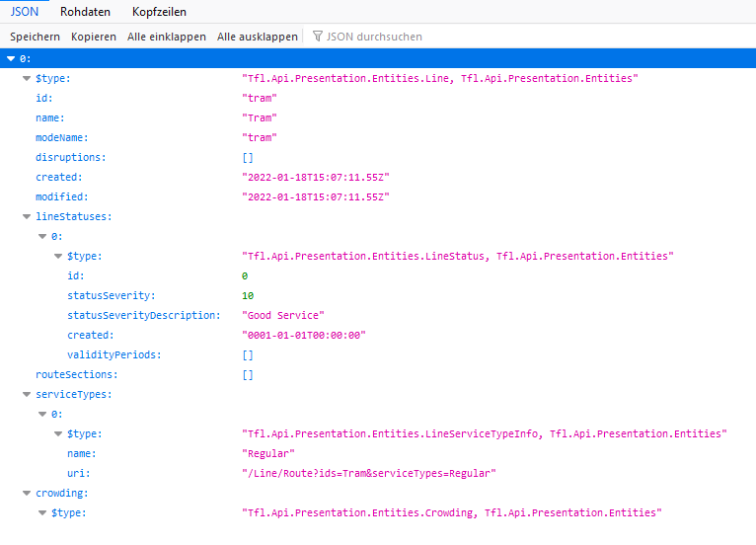Focus the JSON durchsuchen search field

click(375, 37)
